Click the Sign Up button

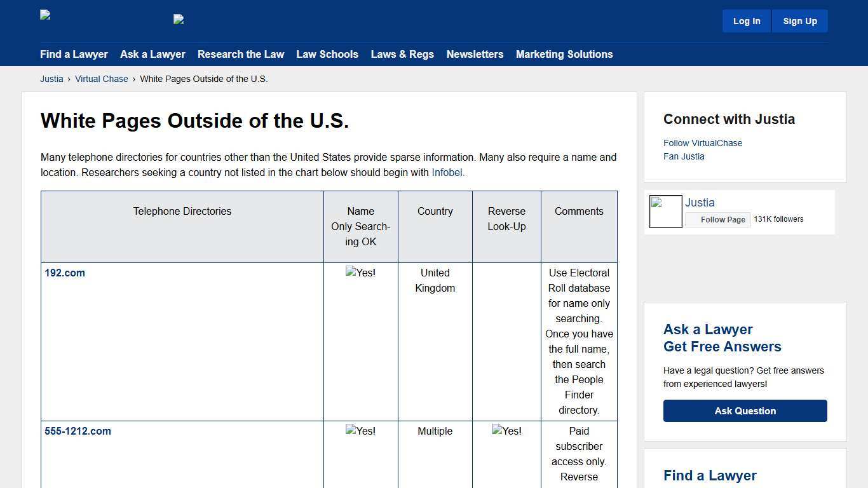(x=799, y=21)
